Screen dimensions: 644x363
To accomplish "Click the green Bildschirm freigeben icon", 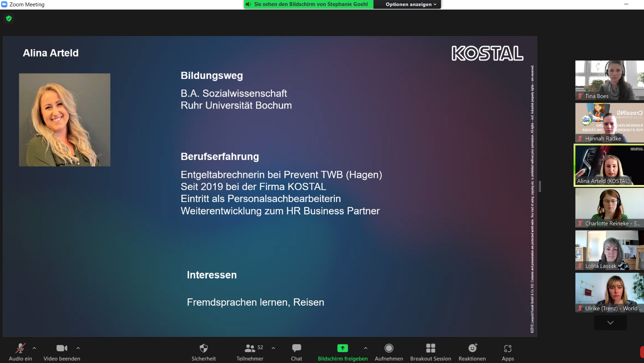I will coord(342,348).
